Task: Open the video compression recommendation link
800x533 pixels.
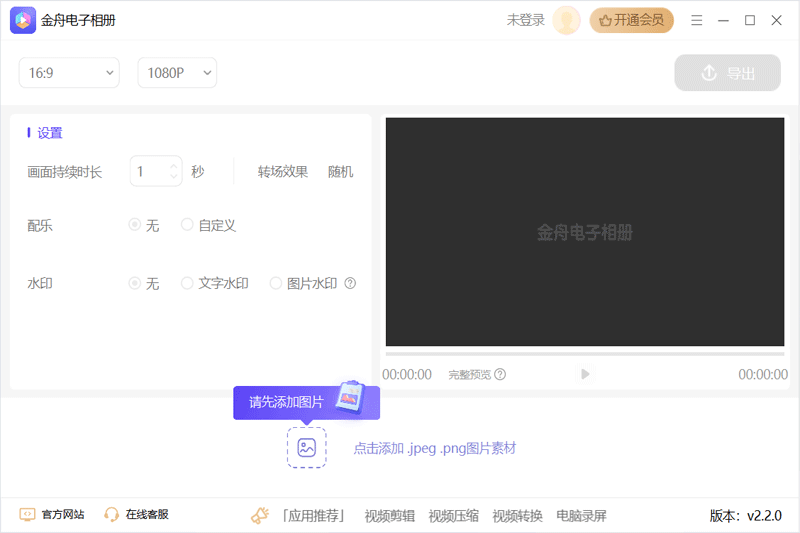Action: coord(453,516)
